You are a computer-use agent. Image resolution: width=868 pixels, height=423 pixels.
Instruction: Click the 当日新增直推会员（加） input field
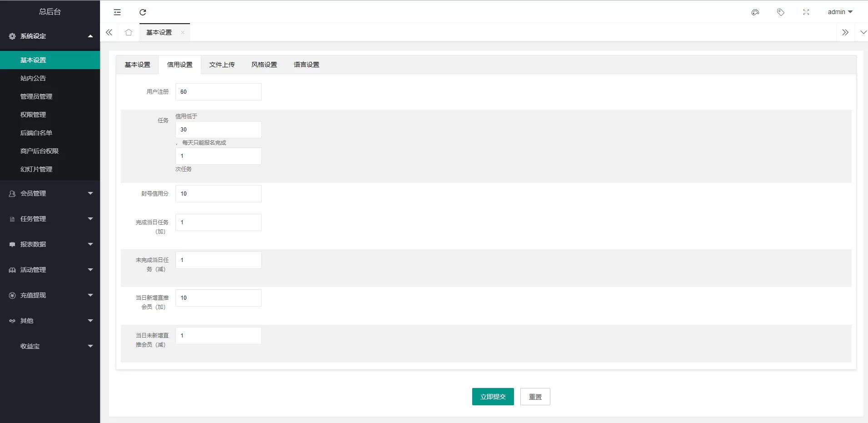pos(219,298)
